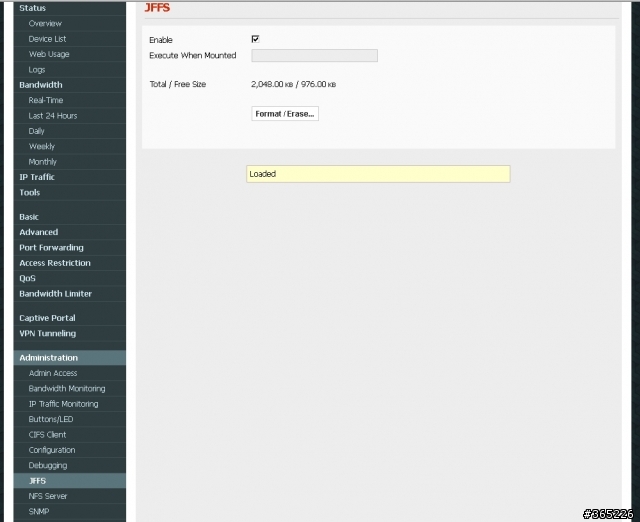
Task: Click the Loaded status message
Action: (x=378, y=174)
